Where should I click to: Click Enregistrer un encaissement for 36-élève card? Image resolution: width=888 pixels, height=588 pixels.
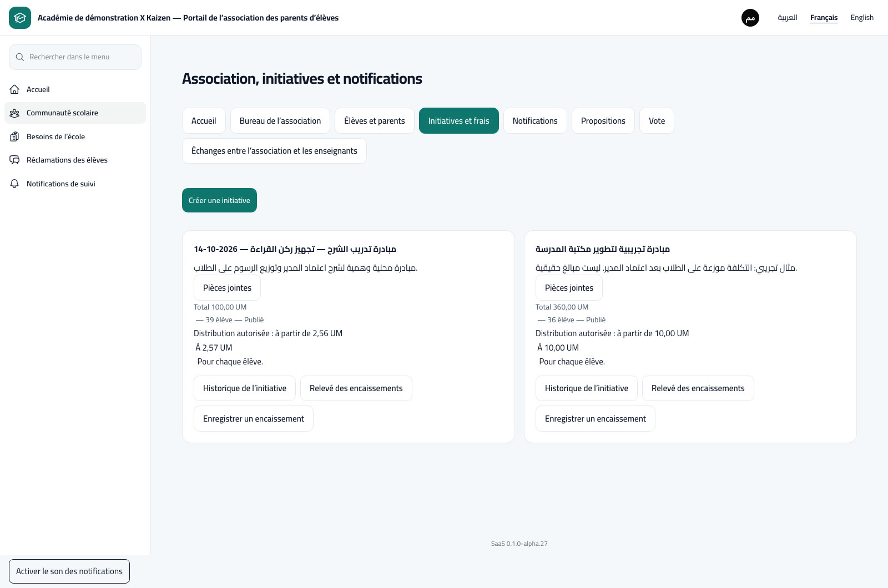click(596, 419)
